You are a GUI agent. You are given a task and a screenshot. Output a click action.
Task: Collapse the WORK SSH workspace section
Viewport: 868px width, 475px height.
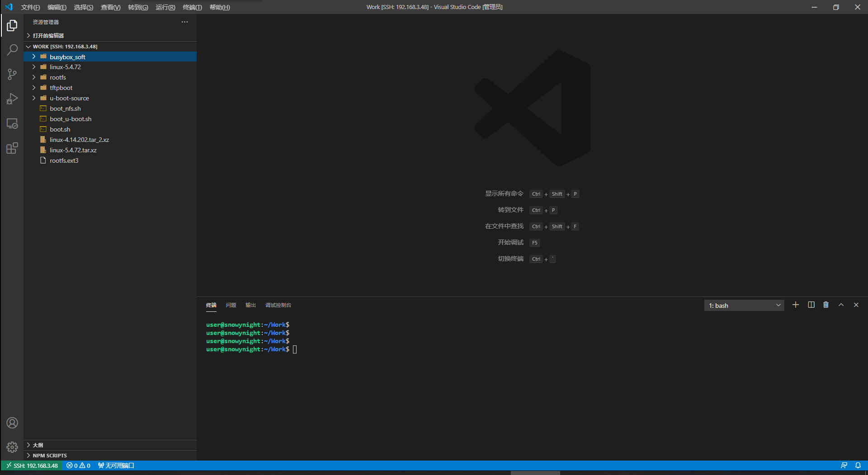click(110, 47)
